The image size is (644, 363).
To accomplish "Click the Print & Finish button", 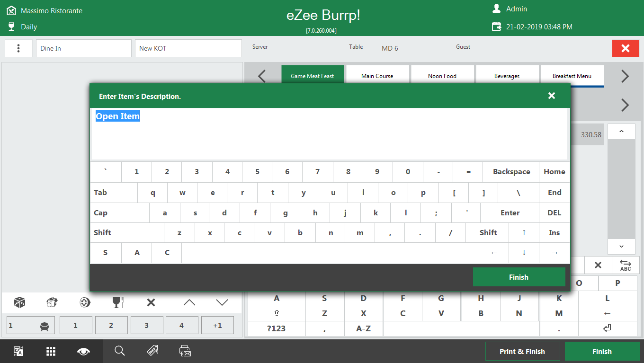I will (522, 352).
